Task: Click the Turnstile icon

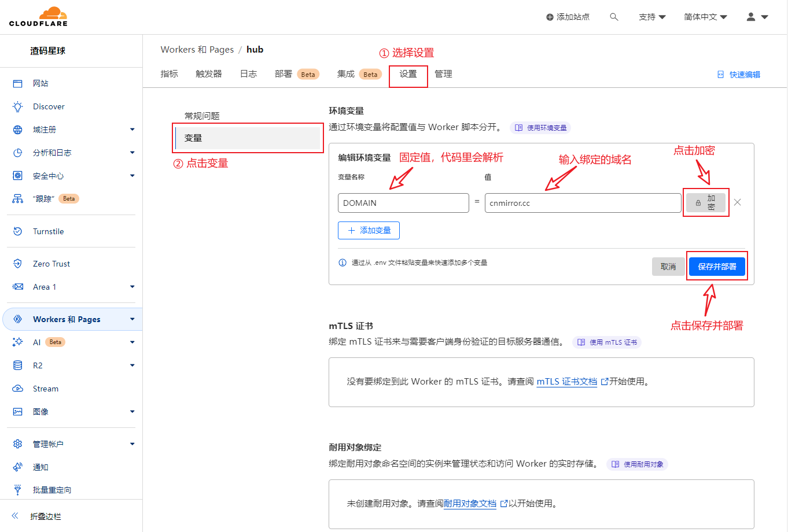Action: click(18, 231)
